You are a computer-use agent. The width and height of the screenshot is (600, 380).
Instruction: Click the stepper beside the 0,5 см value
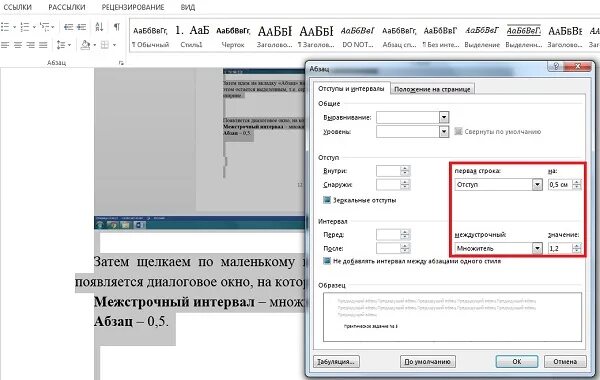click(x=577, y=185)
